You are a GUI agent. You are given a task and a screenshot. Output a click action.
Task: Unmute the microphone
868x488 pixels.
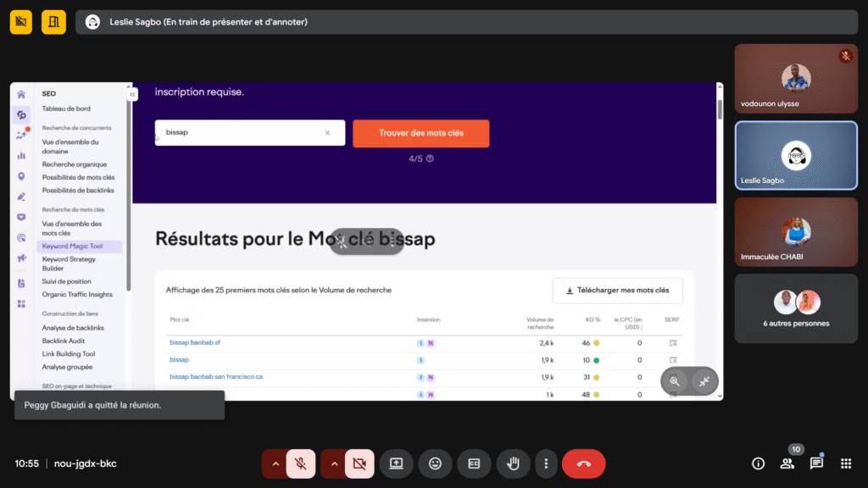pyautogui.click(x=300, y=463)
